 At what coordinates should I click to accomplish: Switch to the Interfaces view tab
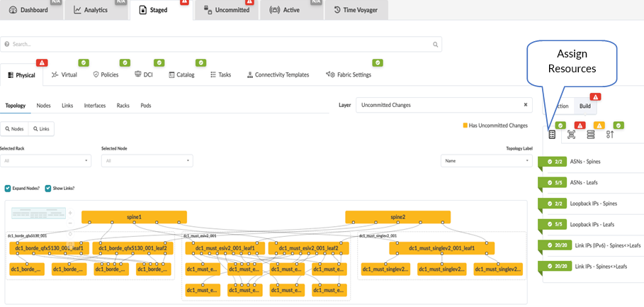click(95, 106)
